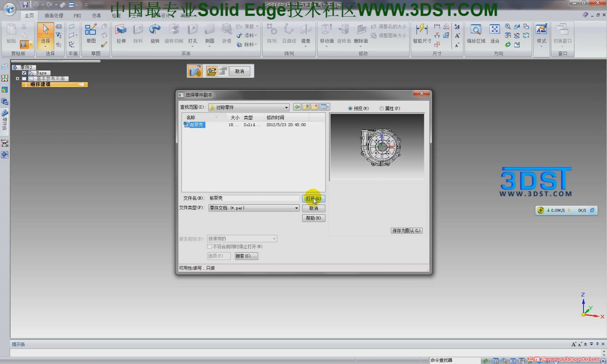Click inside the 文件名 filename field
Screen dimensions: 607x364
tap(253, 198)
